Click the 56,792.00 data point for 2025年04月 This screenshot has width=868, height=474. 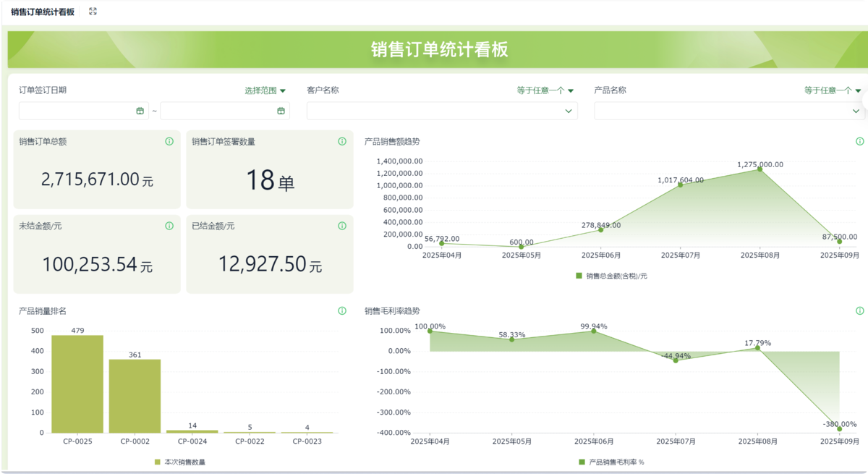point(441,243)
